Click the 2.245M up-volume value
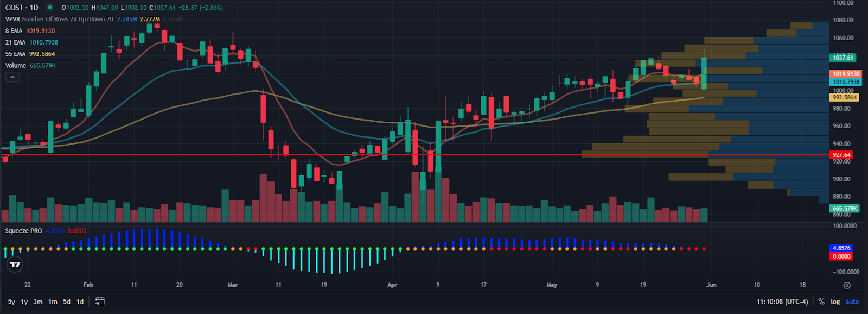Image resolution: width=868 pixels, height=314 pixels. coord(127,19)
